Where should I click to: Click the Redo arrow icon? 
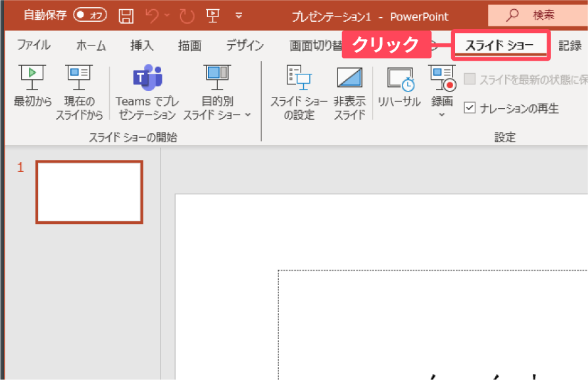187,16
